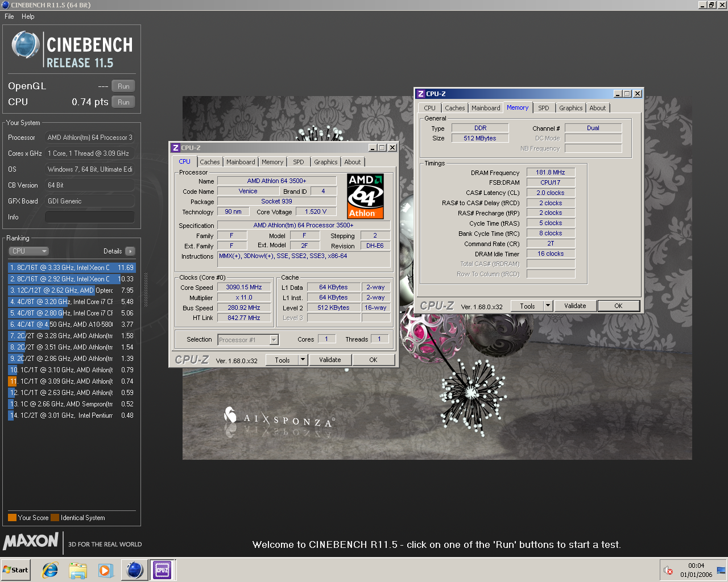The image size is (728, 582).
Task: Switch to CPU-Z taskbar icon
Action: 162,570
